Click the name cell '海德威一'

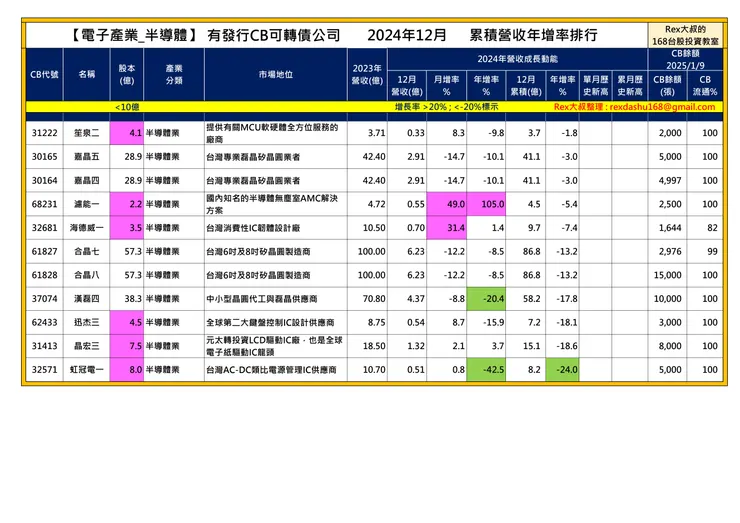coord(87,228)
